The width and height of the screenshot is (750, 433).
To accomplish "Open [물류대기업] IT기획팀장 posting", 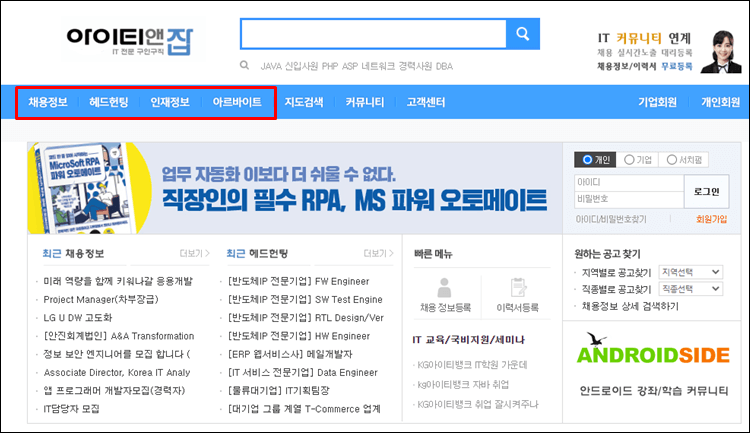I will [x=278, y=390].
